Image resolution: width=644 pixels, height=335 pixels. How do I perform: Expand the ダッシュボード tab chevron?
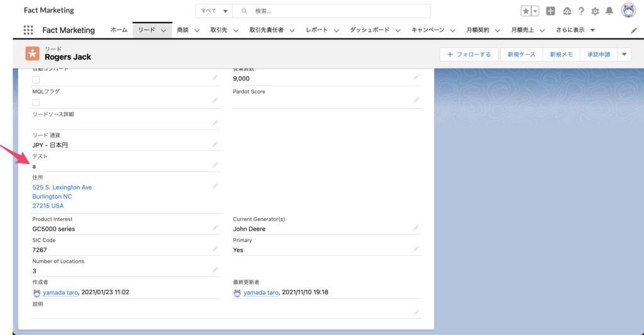398,30
